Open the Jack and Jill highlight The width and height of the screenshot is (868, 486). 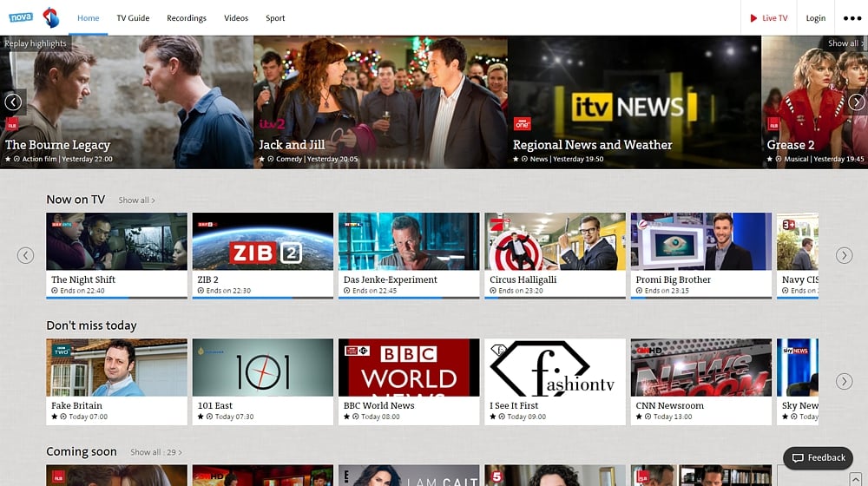tap(380, 102)
